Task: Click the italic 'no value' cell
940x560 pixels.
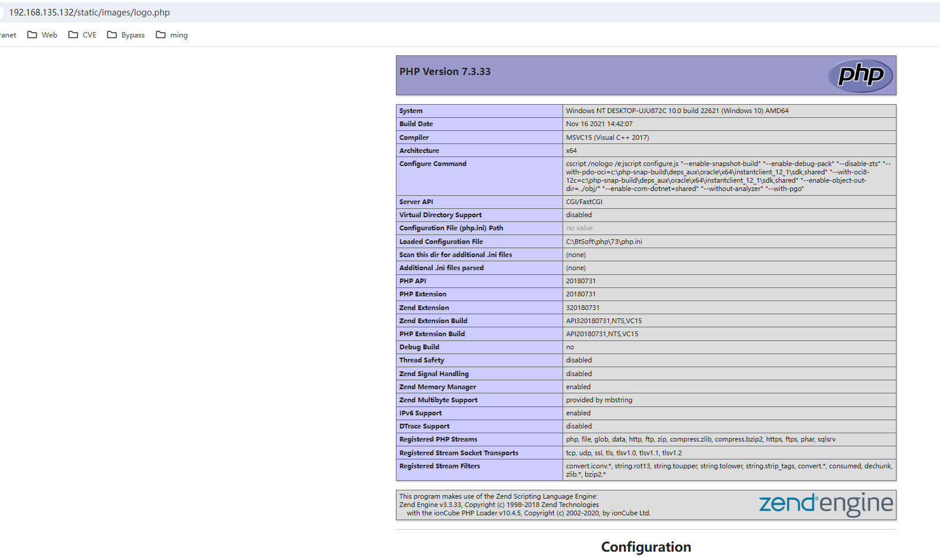Action: tap(579, 228)
